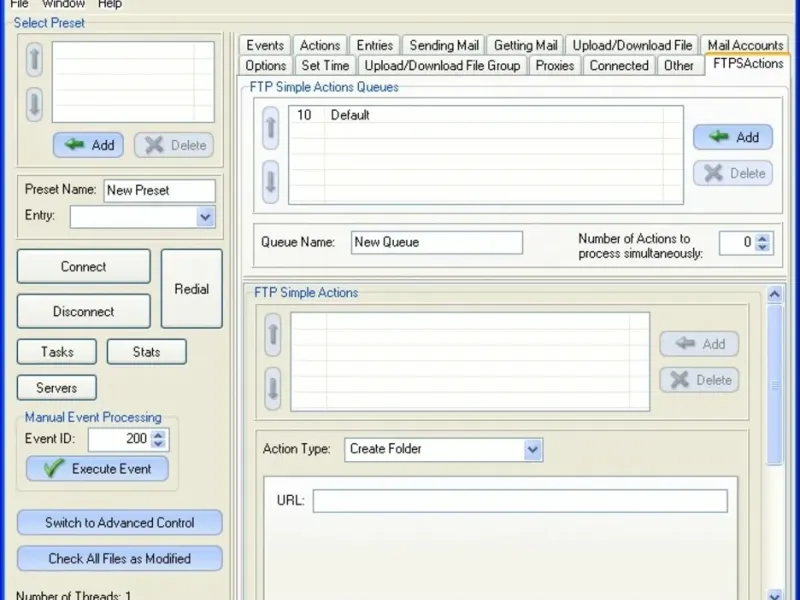Increase number of simultaneous actions spinner
The image size is (800, 600).
[x=762, y=238]
